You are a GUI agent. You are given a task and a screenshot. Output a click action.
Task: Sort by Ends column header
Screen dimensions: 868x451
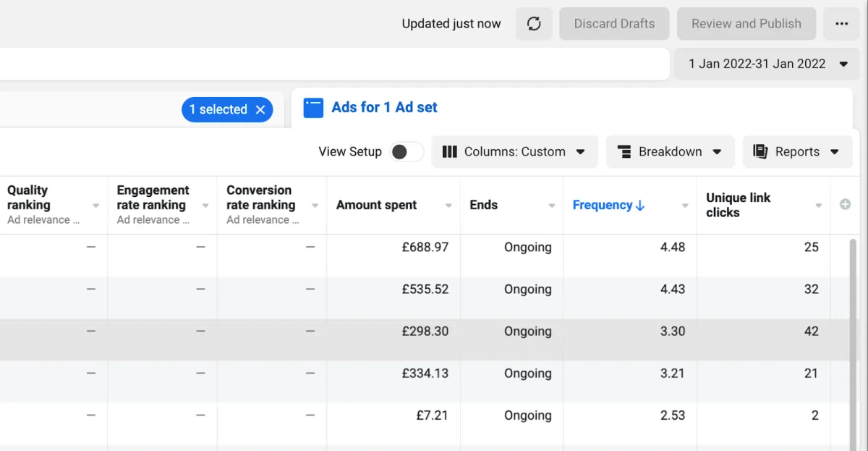pos(483,205)
